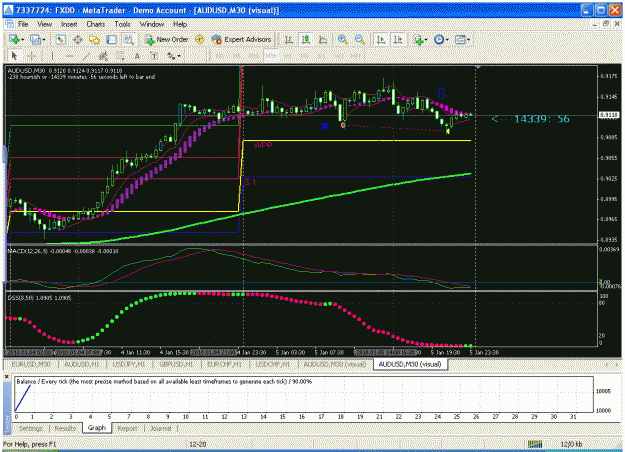This screenshot has height=452, width=625.
Task: Expand the Arrows tool dropdown arrow
Action: 179,56
